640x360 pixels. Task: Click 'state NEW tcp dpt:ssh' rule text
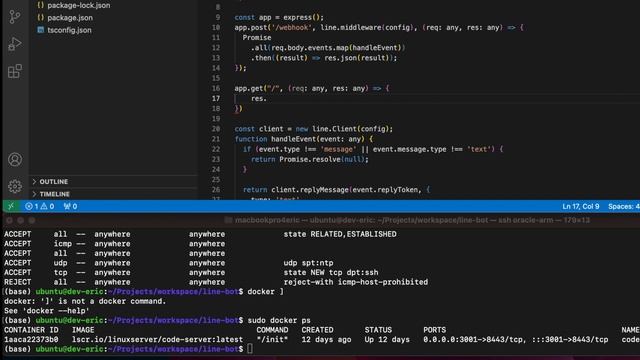[331, 272]
